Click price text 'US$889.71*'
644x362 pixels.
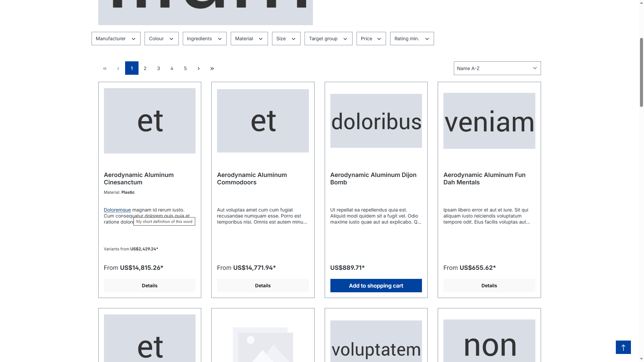pos(347,268)
